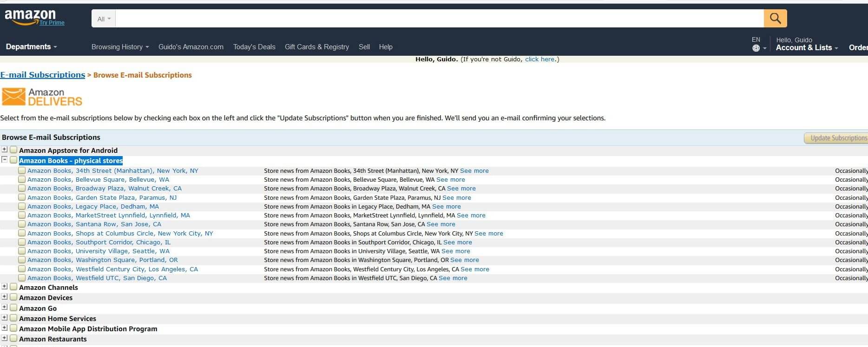Check the Santana Row San Jose checkbox
The width and height of the screenshot is (868, 347).
tap(22, 224)
